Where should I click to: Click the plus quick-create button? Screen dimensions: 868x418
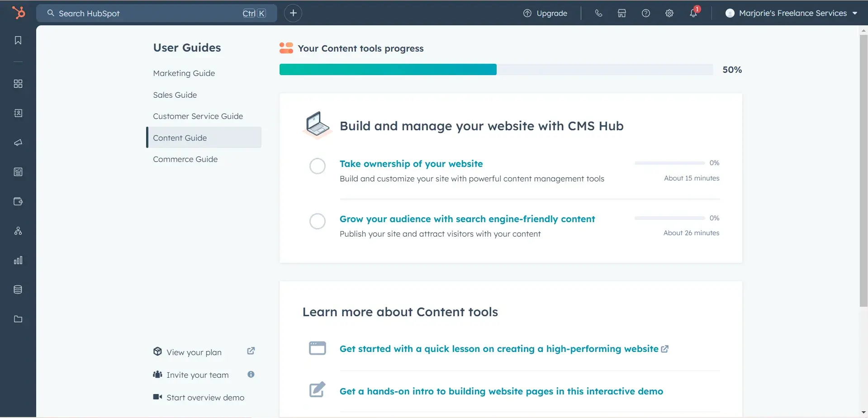click(x=293, y=13)
